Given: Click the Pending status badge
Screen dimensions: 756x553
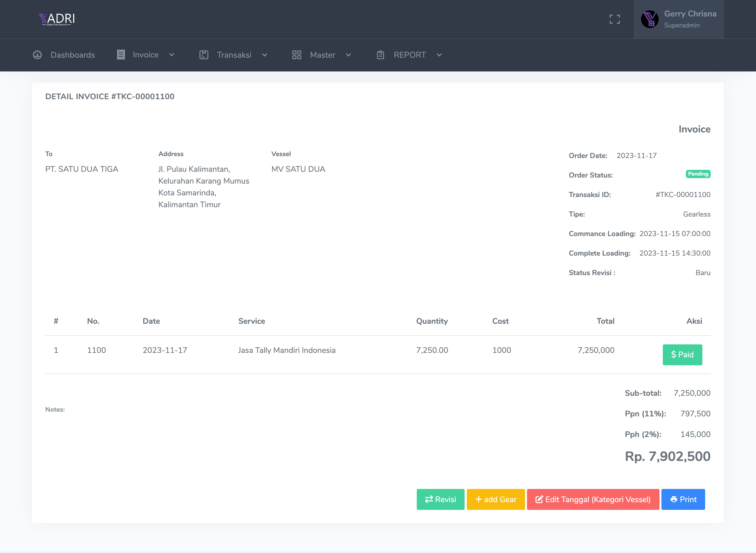Looking at the screenshot, I should point(698,174).
